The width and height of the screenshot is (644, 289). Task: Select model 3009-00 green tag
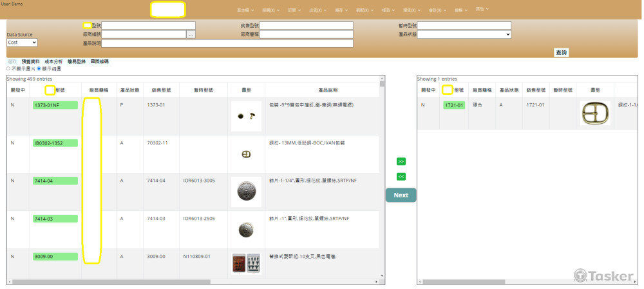55,257
